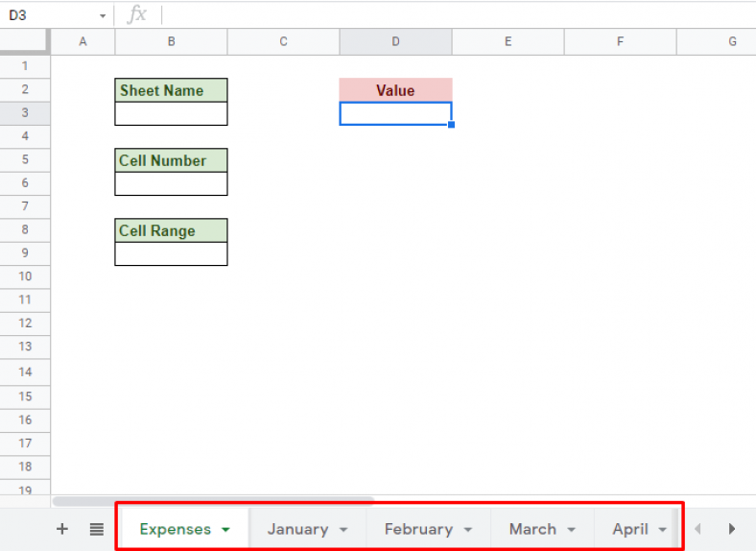The width and height of the screenshot is (756, 551).
Task: Select row 16 header
Action: (x=25, y=420)
